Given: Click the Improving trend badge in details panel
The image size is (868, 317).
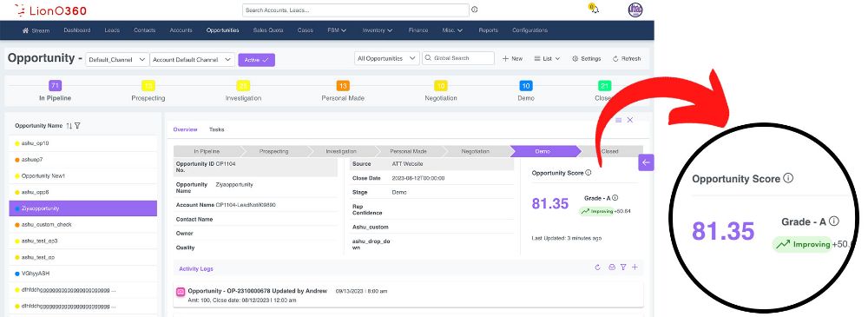Looking at the screenshot, I should pos(597,211).
